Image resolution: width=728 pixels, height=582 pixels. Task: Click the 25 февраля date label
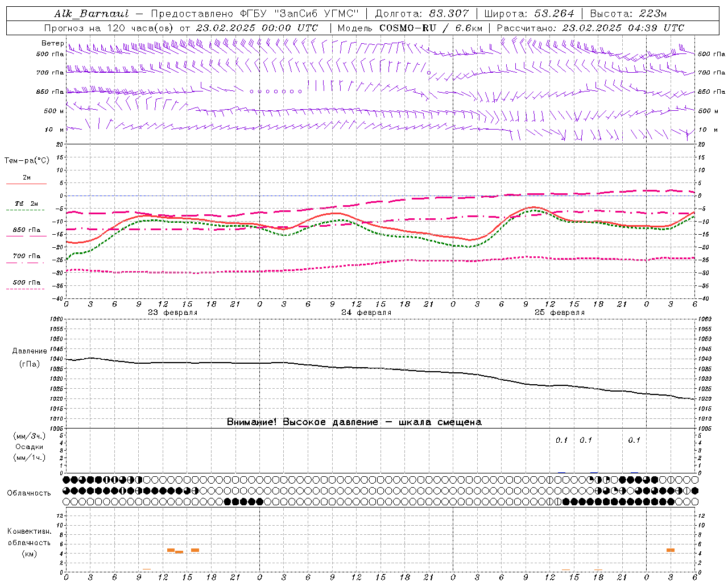click(560, 313)
